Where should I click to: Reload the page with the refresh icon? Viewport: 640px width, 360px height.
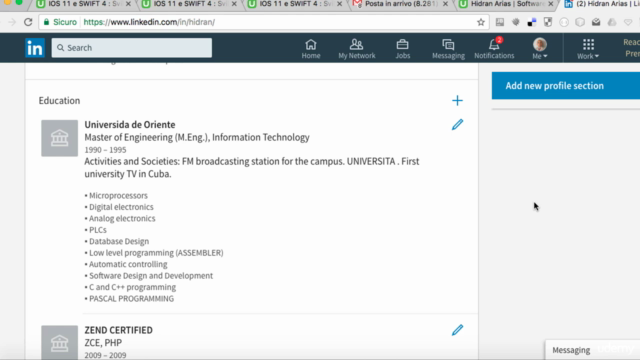28,22
